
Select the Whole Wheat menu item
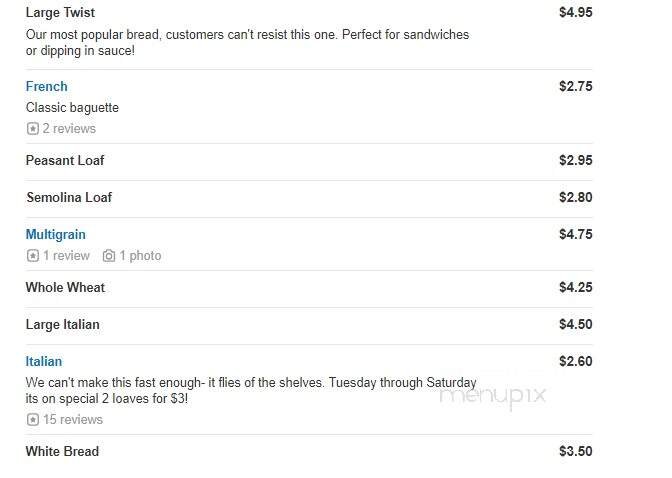coord(65,288)
